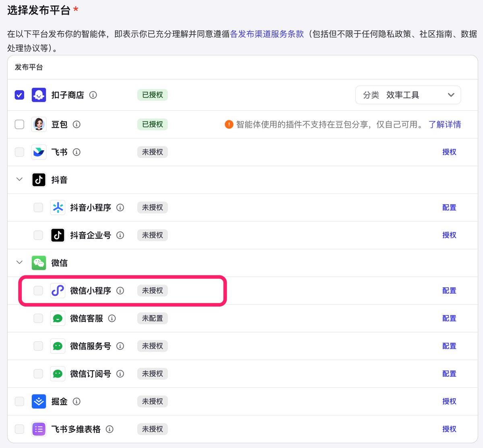Check the 微信小程序 checkbox
This screenshot has height=448, width=483.
(x=38, y=290)
